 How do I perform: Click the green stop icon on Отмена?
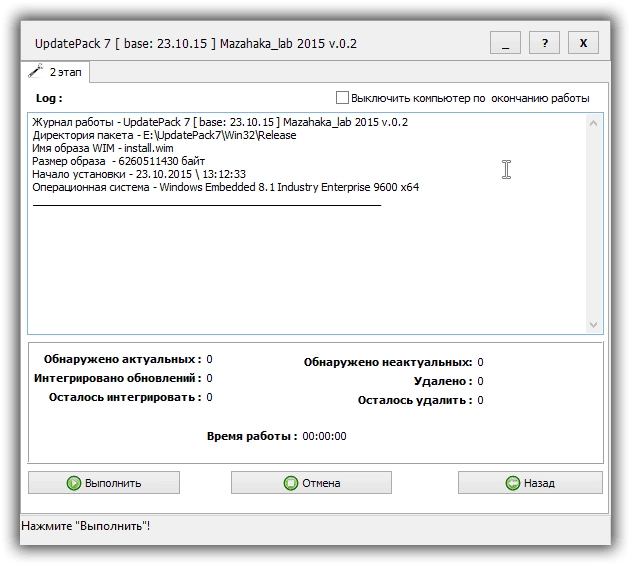pos(291,483)
